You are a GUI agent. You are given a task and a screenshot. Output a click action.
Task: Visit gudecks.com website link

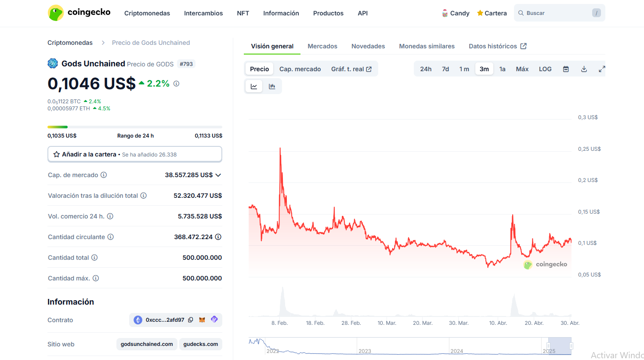click(201, 344)
